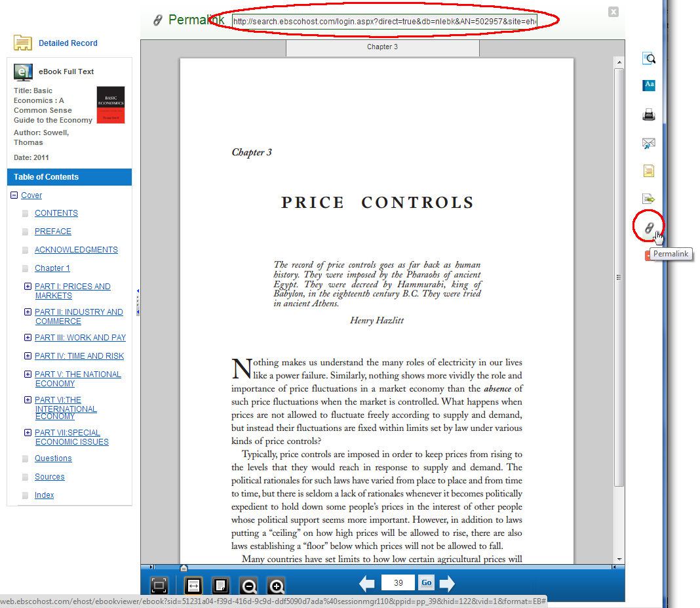
Task: Zoom in with the plus magnifier
Action: coord(277,585)
